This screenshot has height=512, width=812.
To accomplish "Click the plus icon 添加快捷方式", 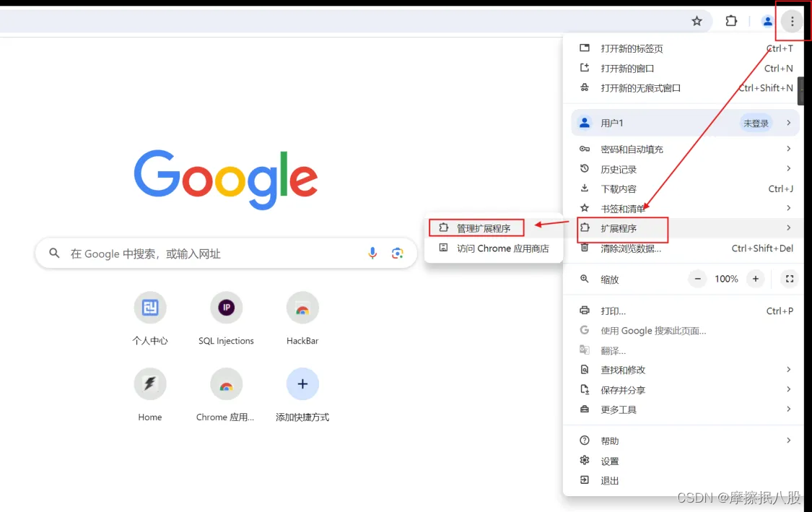I will [x=302, y=384].
